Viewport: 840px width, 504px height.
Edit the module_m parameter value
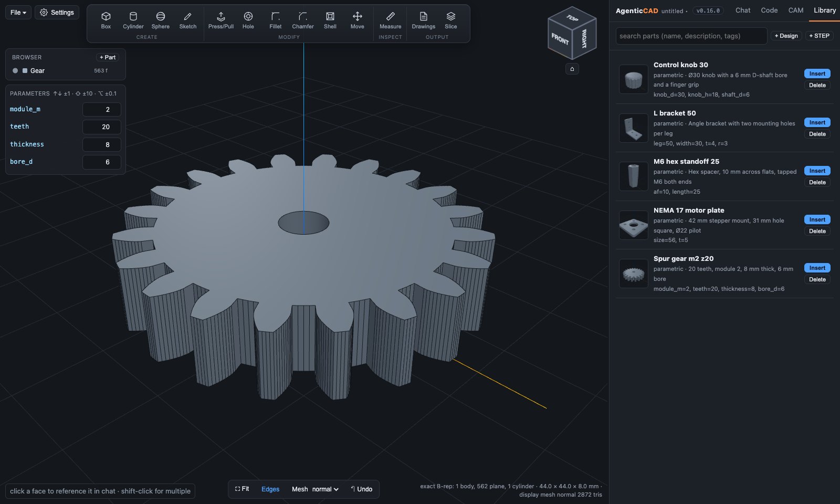point(102,109)
